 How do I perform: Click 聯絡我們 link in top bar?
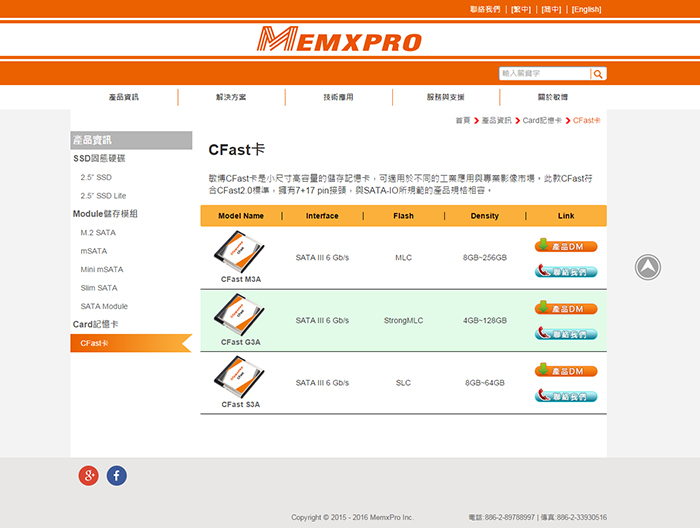coord(485,9)
